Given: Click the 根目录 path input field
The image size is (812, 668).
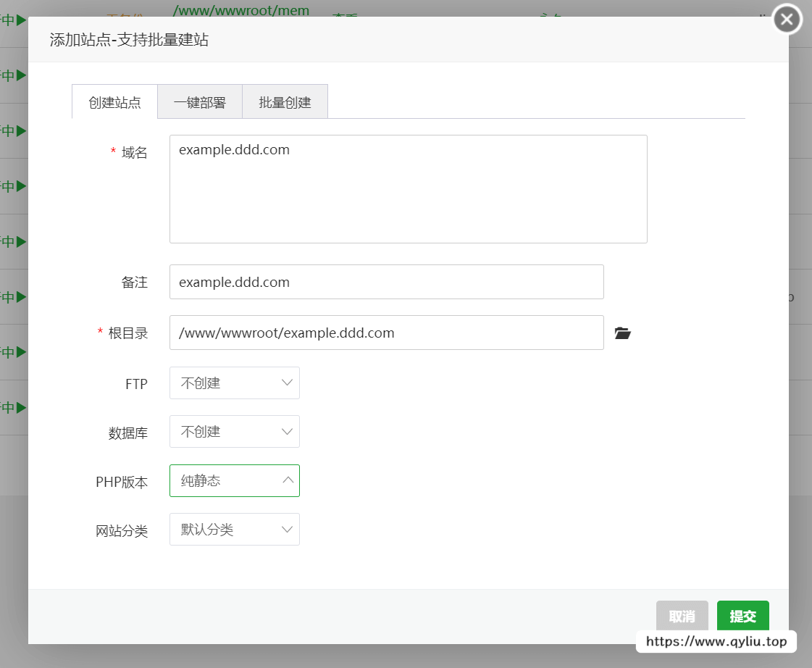Looking at the screenshot, I should [x=386, y=333].
